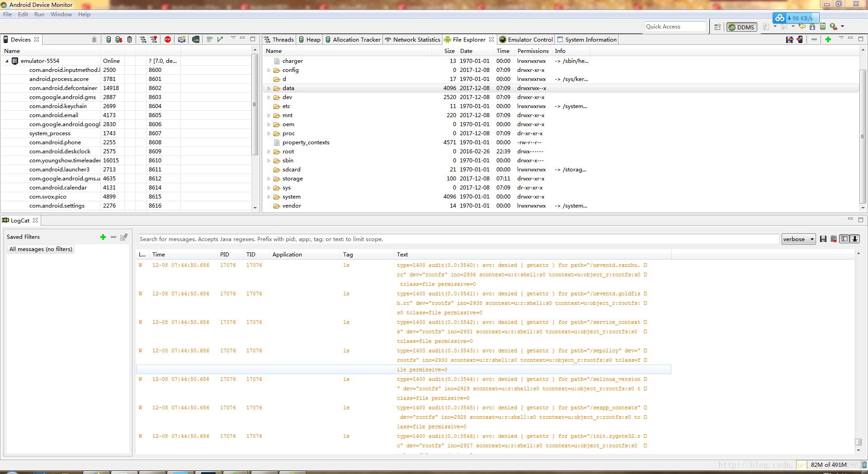
Task: Click the DDMS perspective button
Action: point(741,27)
